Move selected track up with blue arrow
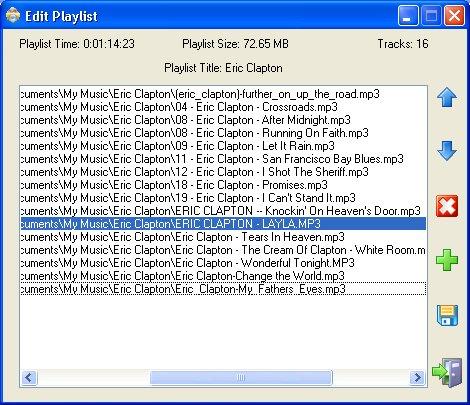Screen dimensions: 470x405 click(447, 97)
